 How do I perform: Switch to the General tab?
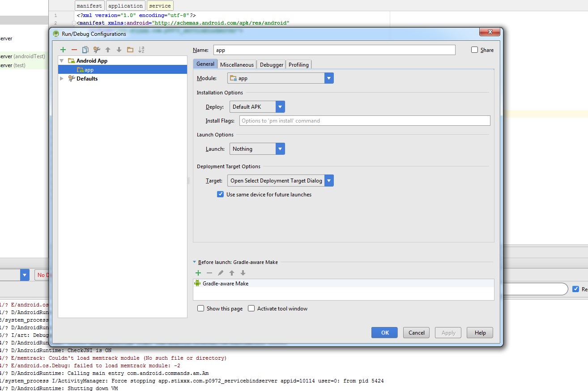tap(205, 64)
